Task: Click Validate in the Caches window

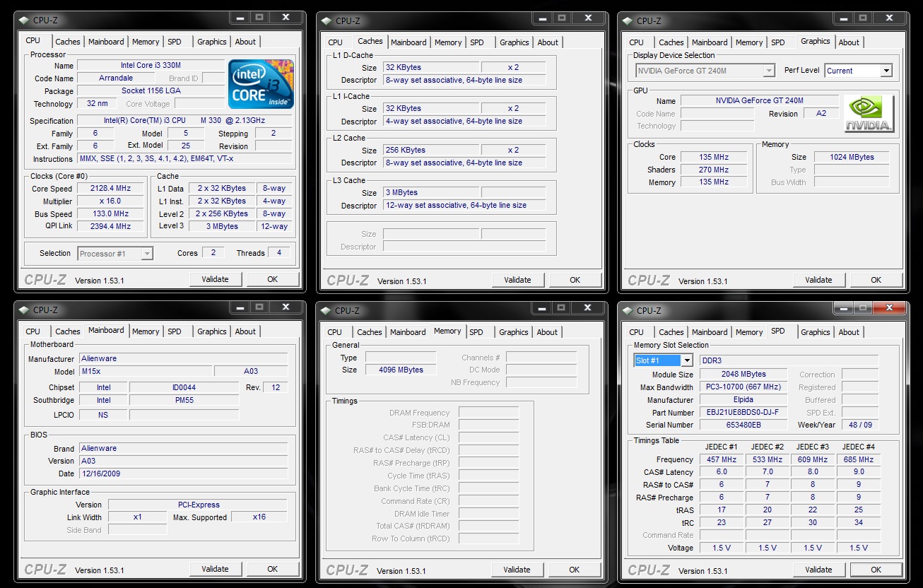Action: tap(517, 280)
